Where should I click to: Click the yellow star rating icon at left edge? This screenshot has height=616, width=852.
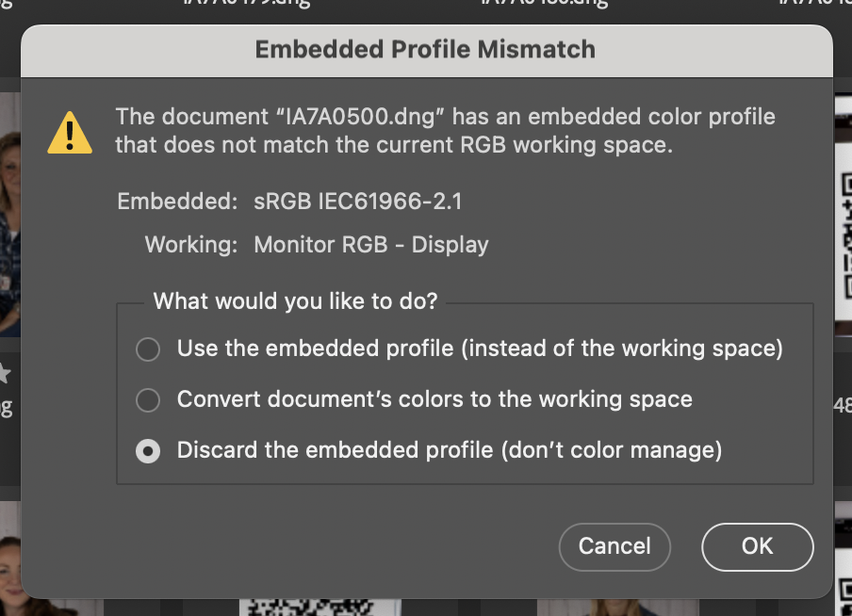5,374
